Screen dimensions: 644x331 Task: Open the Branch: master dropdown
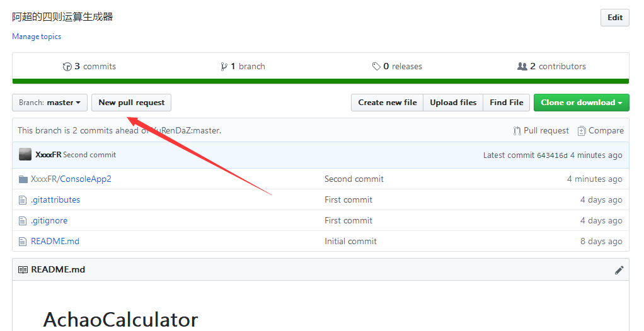coord(50,103)
